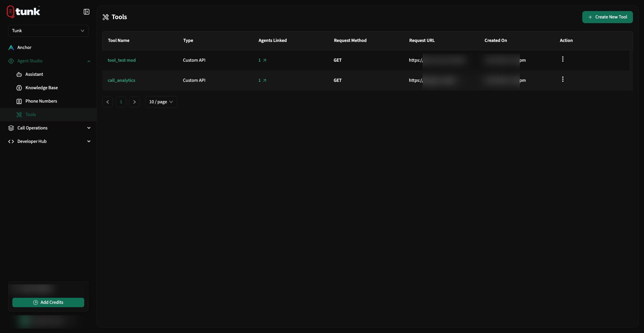Click the Phone Numbers contact icon
Screen dimensions: 644x333
point(19,101)
